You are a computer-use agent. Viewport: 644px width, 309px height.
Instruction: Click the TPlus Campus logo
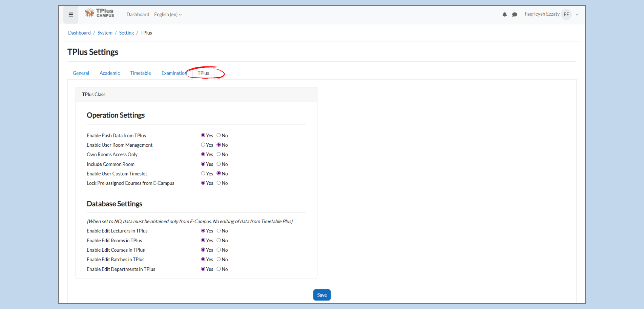100,13
